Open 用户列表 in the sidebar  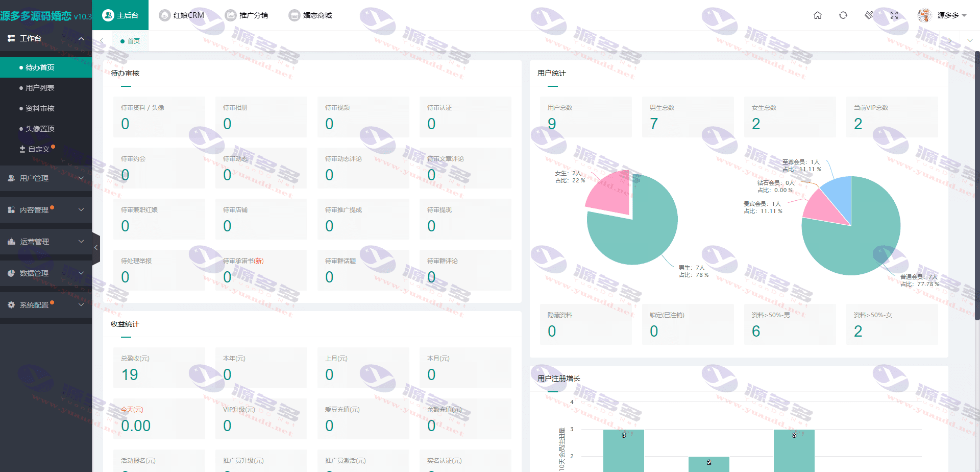pyautogui.click(x=46, y=88)
